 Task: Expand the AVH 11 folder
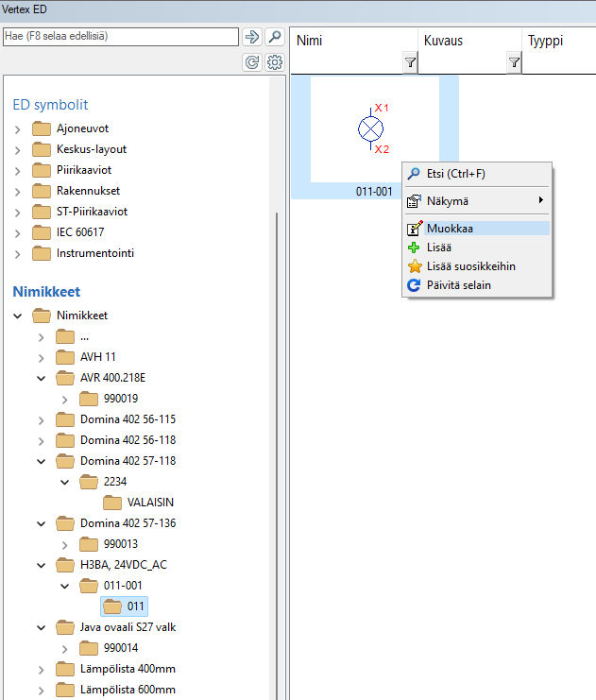[42, 357]
